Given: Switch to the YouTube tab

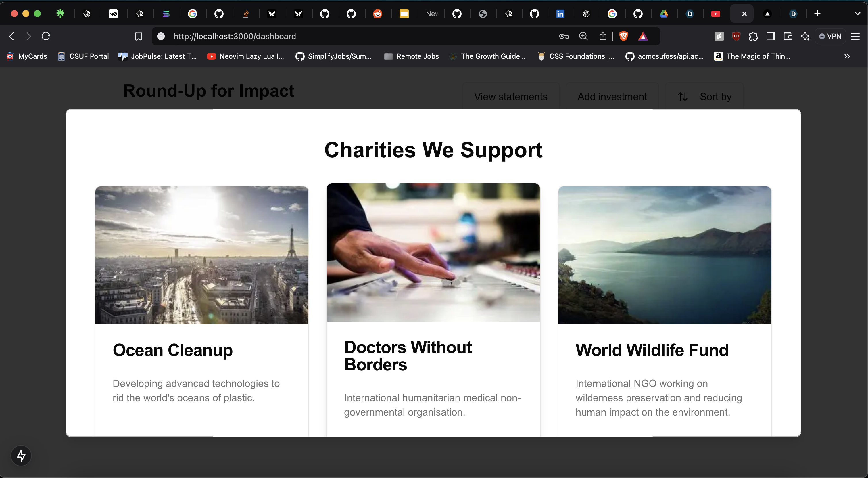Looking at the screenshot, I should [x=715, y=14].
